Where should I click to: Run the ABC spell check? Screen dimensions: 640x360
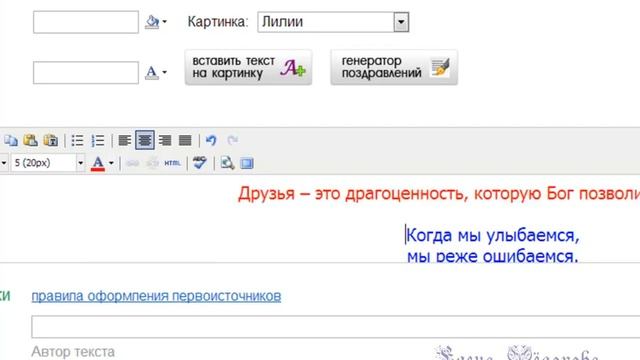tap(200, 162)
